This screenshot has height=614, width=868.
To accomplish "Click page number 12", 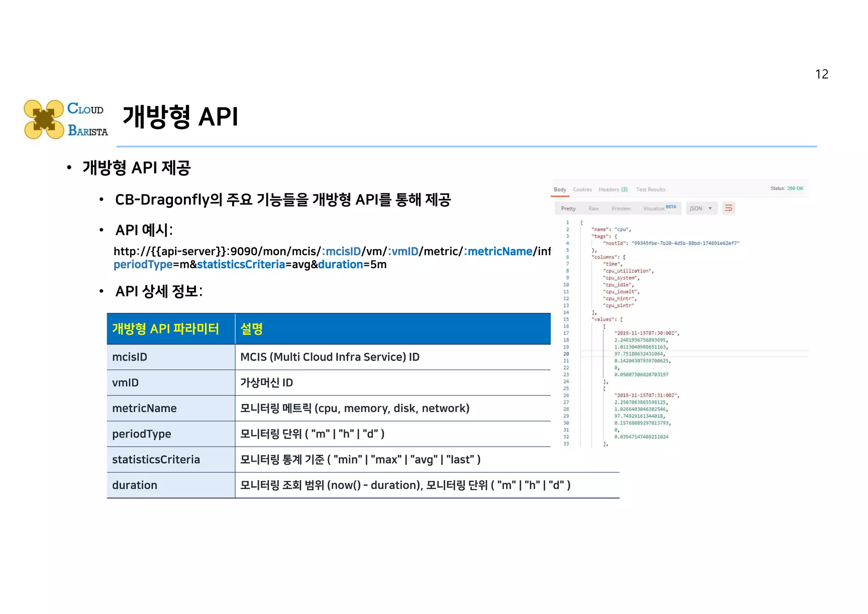I will coord(822,74).
